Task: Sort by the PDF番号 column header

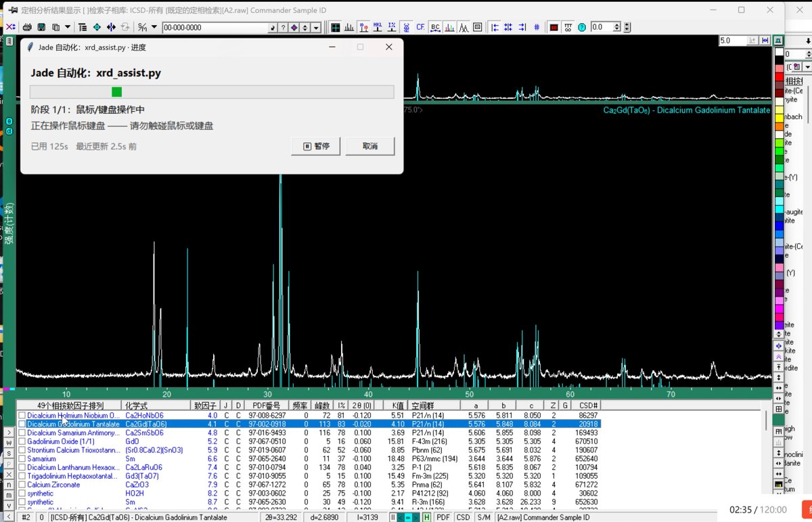Action: click(266, 406)
